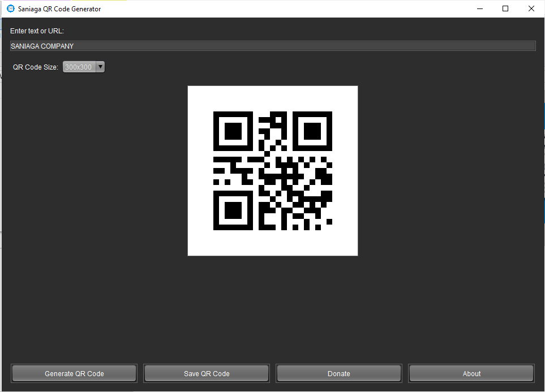Click the Generate QR Code button

[74, 373]
